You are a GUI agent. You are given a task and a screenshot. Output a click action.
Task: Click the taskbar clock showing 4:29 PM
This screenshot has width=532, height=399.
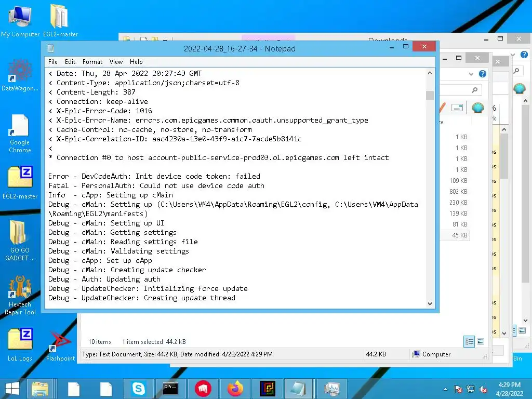tap(509, 389)
